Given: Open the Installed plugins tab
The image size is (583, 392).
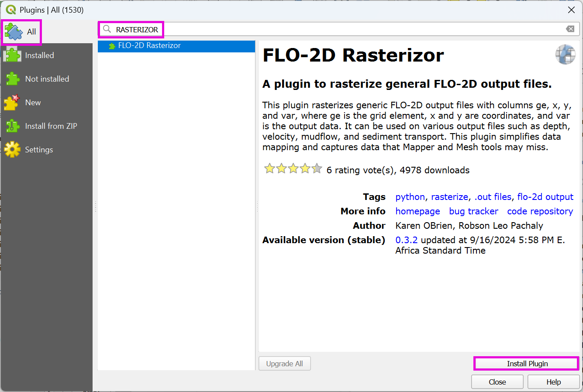Looking at the screenshot, I should 39,55.
